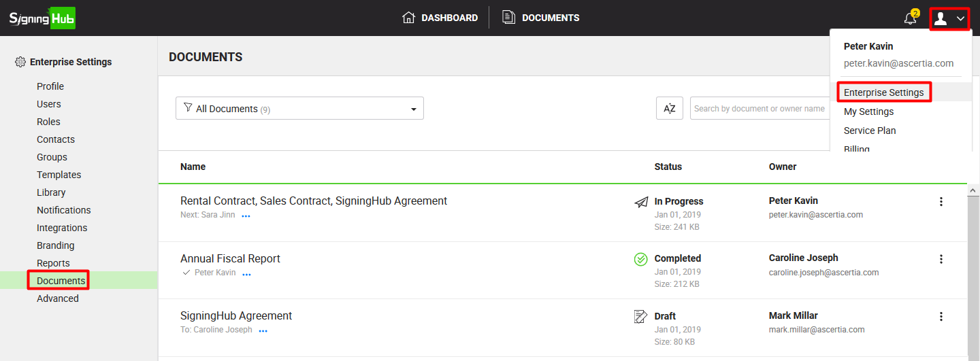Open Templates in settings sidebar
Viewport: 980px width, 361px height.
point(59,175)
